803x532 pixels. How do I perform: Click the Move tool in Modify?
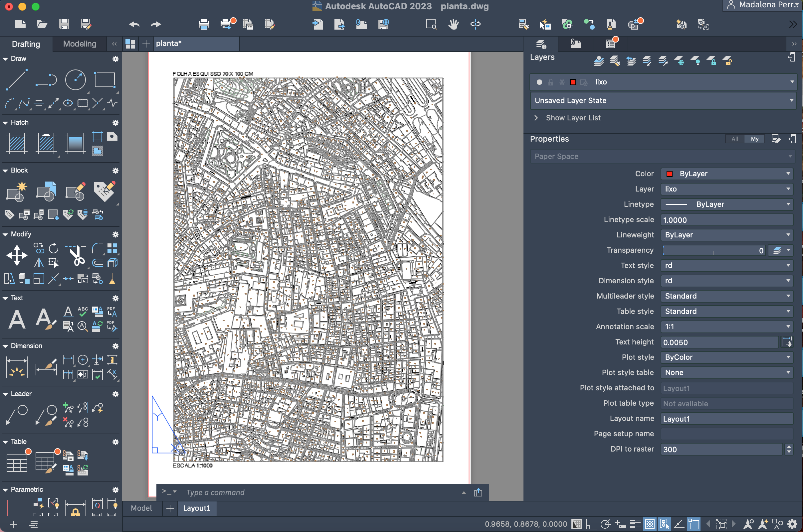tap(16, 255)
